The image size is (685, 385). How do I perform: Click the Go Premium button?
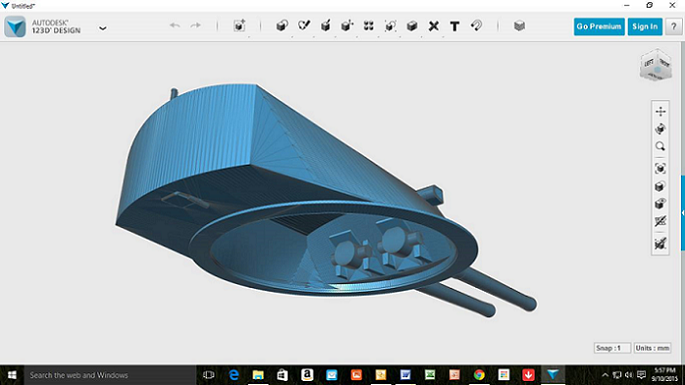(x=599, y=27)
